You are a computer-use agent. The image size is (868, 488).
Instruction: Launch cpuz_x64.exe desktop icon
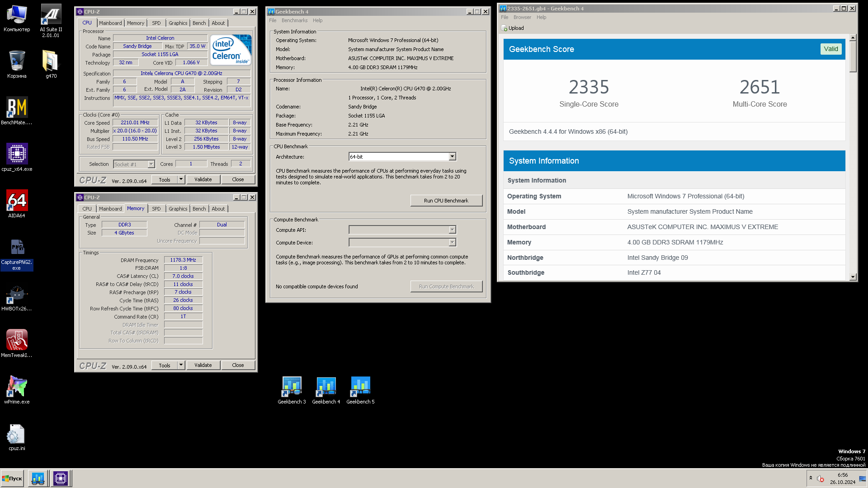[x=17, y=157]
